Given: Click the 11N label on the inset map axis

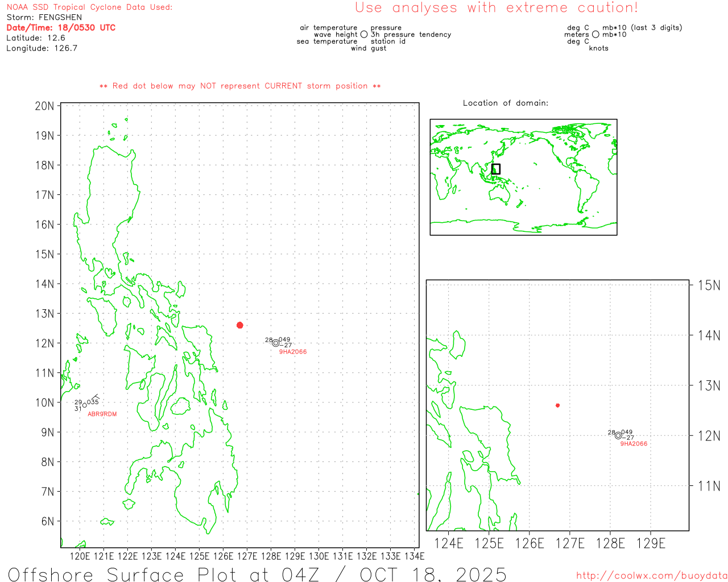Looking at the screenshot, I should point(709,486).
